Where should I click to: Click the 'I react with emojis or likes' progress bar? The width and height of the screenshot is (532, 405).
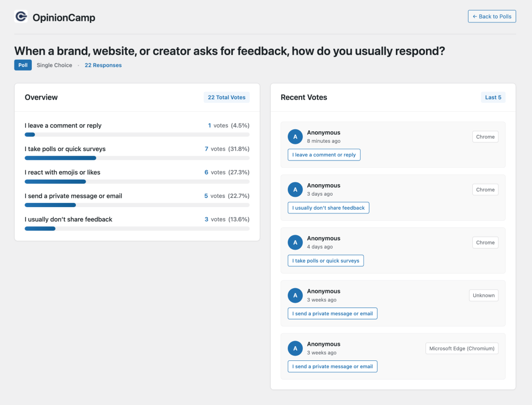click(x=137, y=182)
